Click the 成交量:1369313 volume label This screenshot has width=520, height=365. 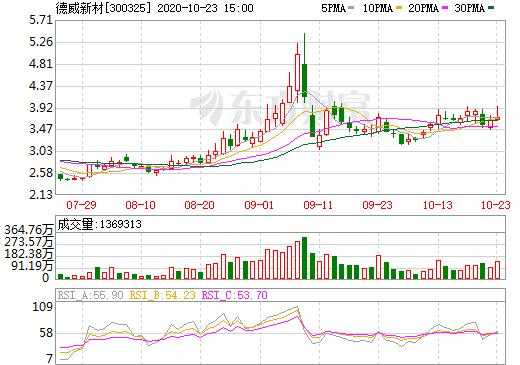click(x=100, y=224)
